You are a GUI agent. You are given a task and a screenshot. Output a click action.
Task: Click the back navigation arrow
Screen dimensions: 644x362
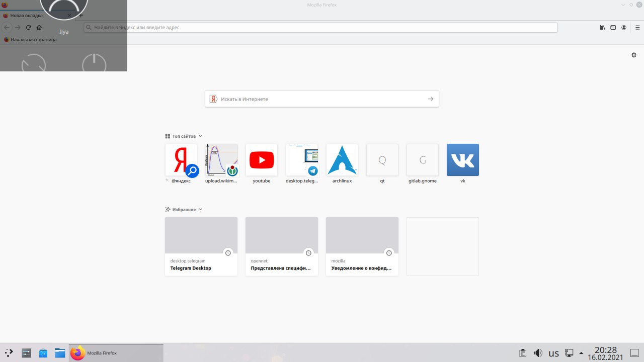coord(7,28)
